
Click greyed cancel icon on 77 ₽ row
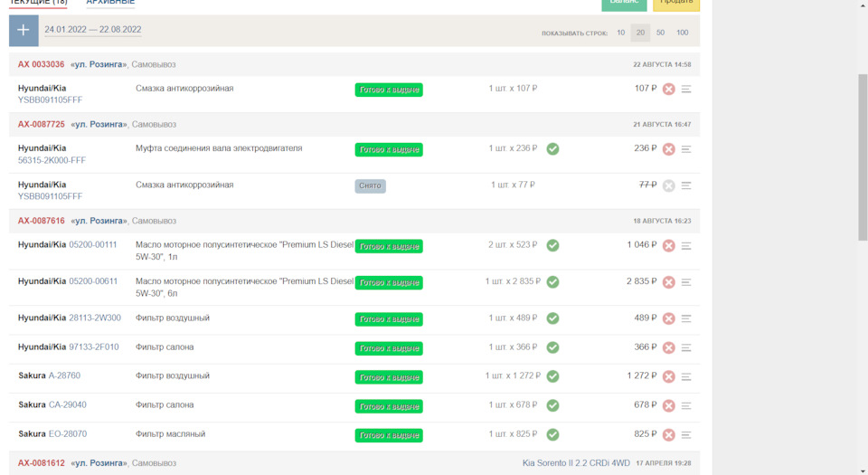click(669, 185)
